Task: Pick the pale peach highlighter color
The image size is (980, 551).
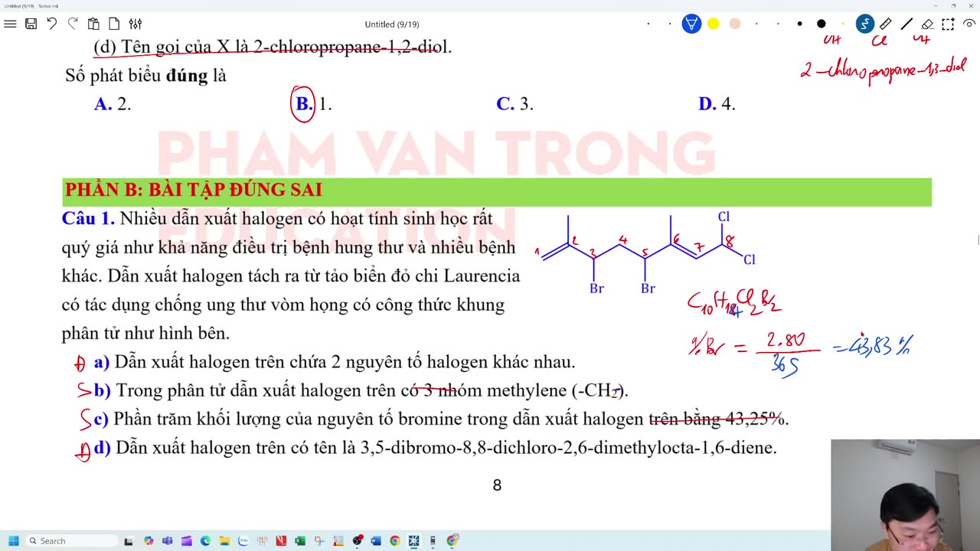Action: pos(735,24)
